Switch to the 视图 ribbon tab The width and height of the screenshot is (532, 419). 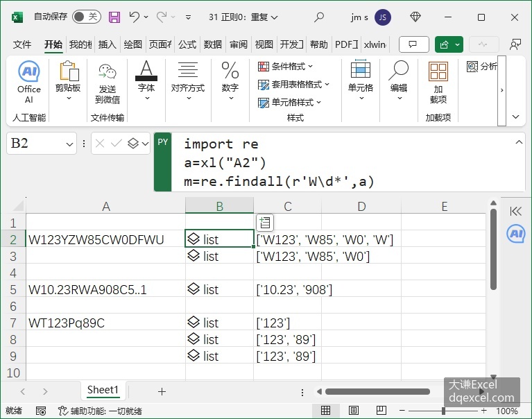[x=264, y=44]
